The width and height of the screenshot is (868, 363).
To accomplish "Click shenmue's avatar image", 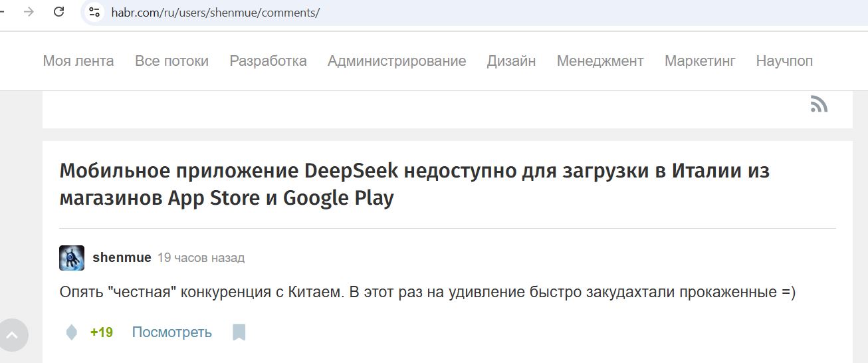I will [x=72, y=257].
